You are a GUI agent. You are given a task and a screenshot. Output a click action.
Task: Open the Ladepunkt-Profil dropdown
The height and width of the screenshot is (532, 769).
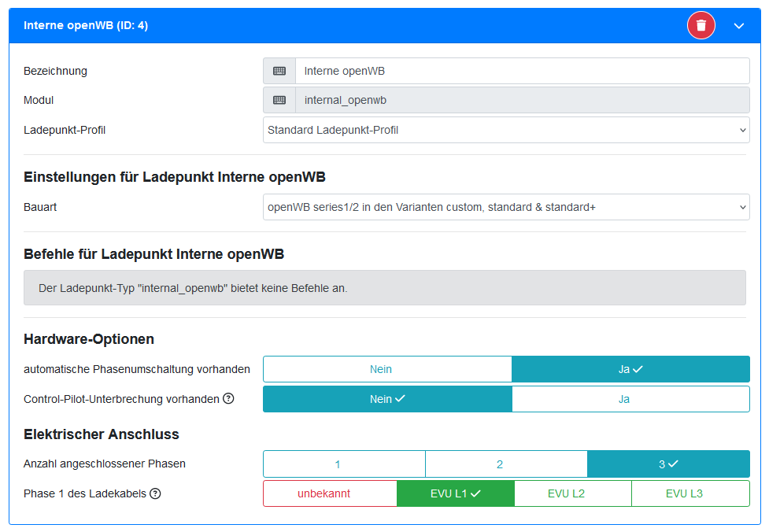pos(506,130)
